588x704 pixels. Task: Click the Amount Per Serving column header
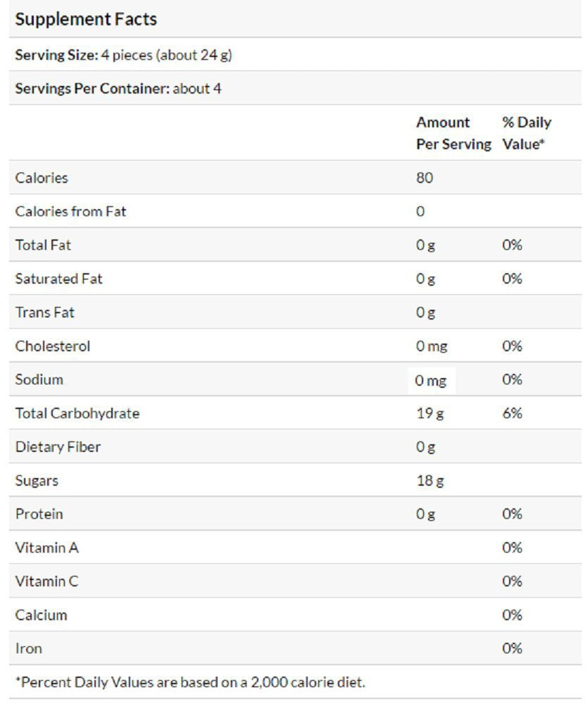coord(453,133)
